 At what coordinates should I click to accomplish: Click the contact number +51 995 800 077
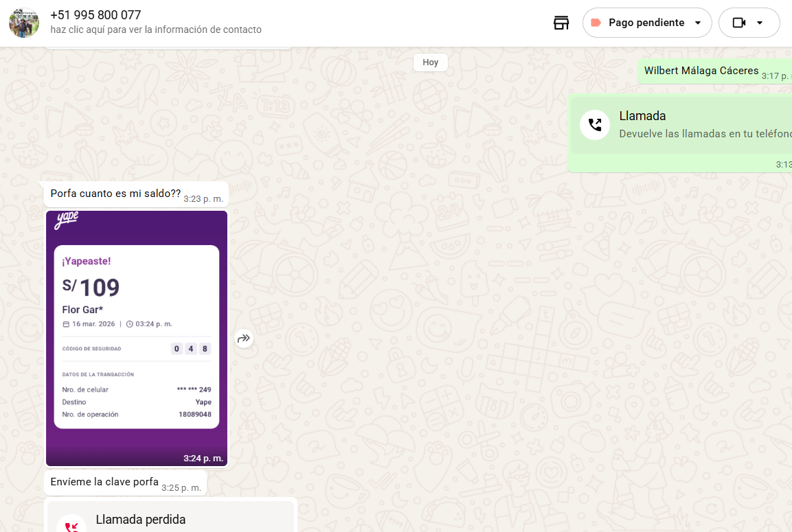(x=95, y=15)
